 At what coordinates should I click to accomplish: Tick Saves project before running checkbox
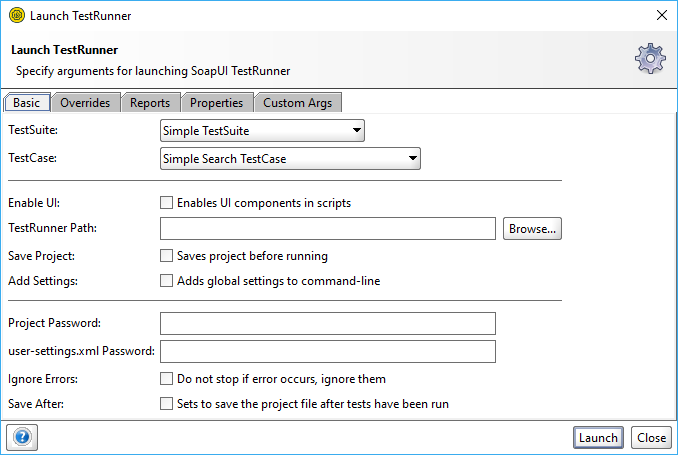coord(166,256)
